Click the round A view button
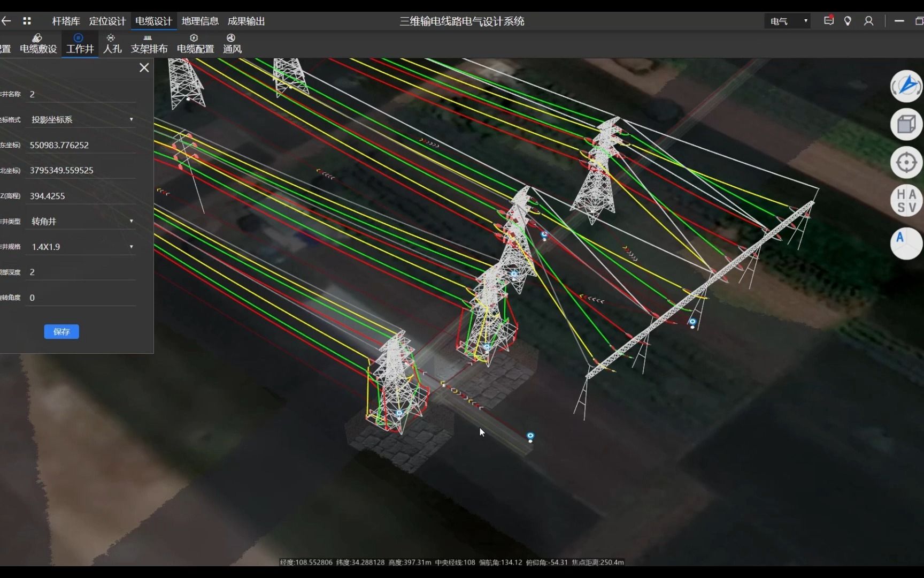Image resolution: width=924 pixels, height=578 pixels. (906, 244)
